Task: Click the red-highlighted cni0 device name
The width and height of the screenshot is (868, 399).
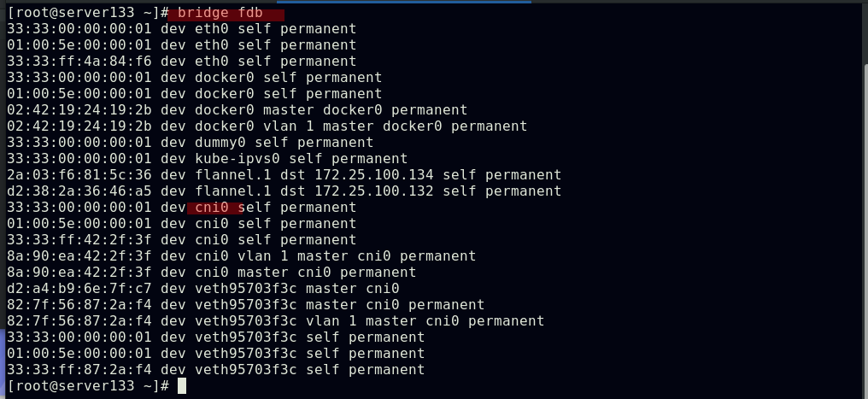Action: [212, 208]
